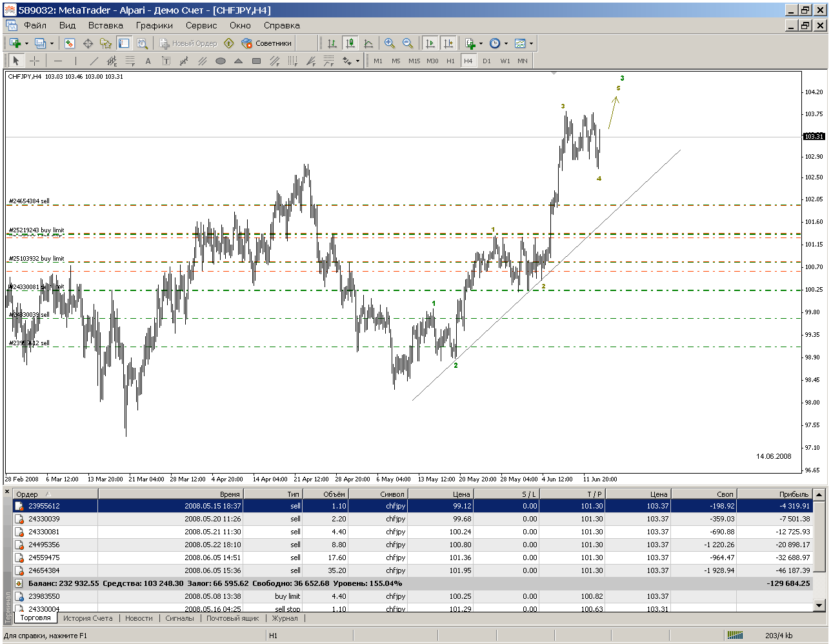
Task: Sort by Объём column header
Action: click(x=326, y=494)
